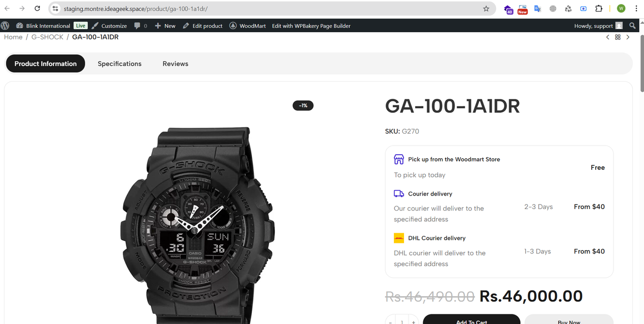Screen dimensions: 644x324
Task: Open the Google Translate extension
Action: coord(538,9)
